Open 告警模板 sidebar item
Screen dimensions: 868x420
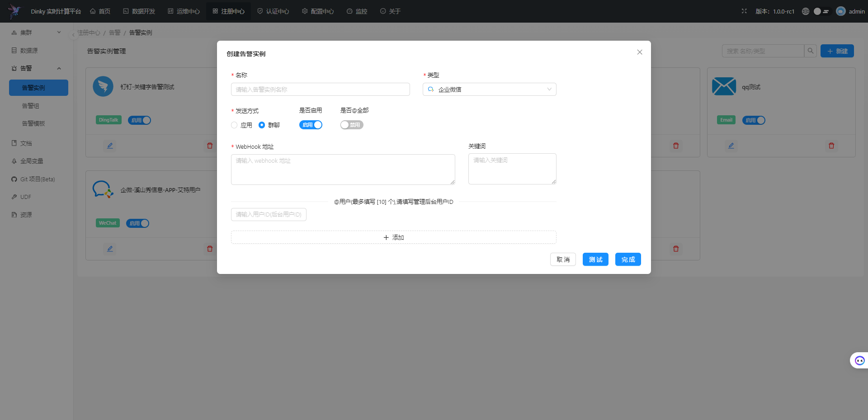(38, 123)
